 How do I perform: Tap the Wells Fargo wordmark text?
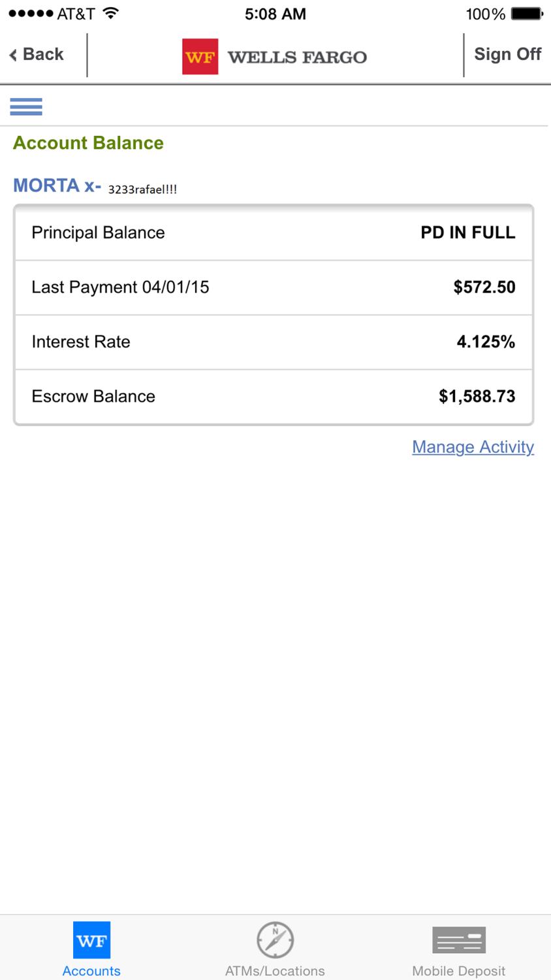point(297,57)
